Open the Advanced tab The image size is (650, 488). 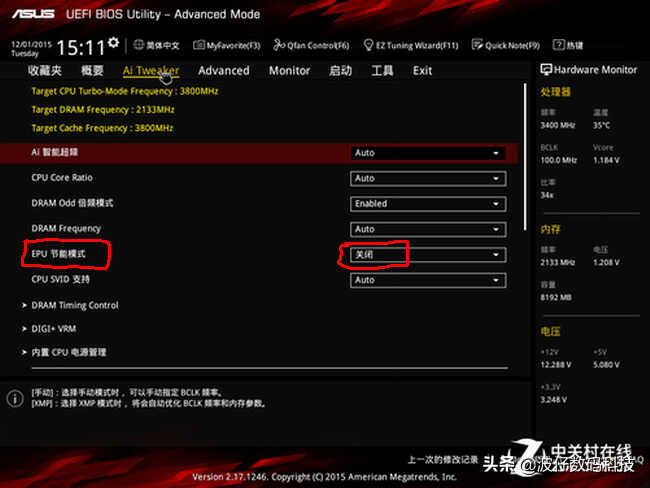(x=224, y=70)
